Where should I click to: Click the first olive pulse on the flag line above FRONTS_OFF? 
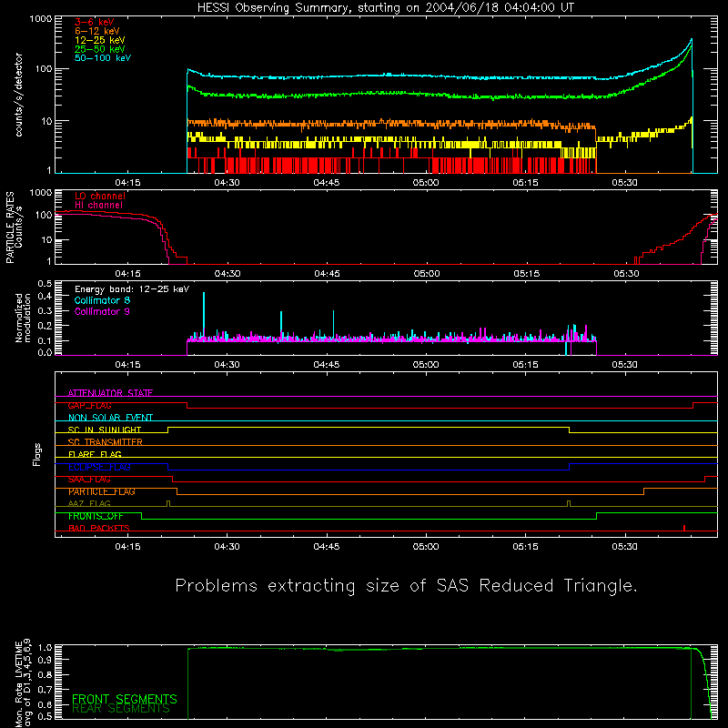[x=168, y=503]
